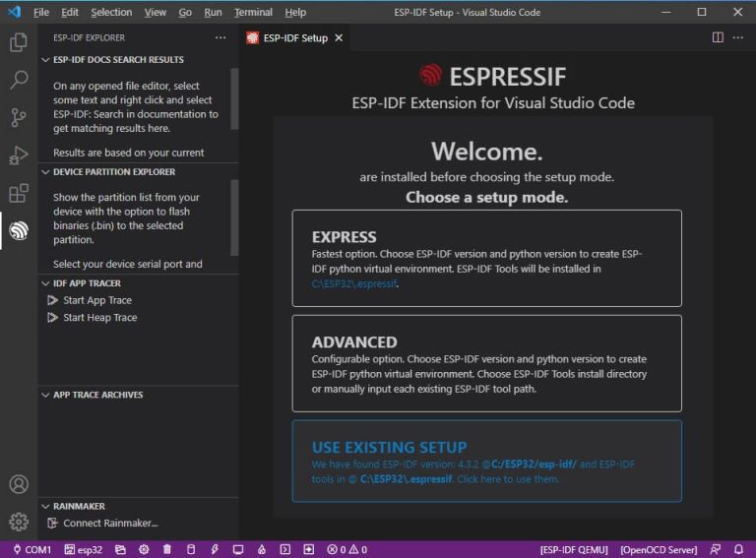Click the split editor right icon

(718, 37)
